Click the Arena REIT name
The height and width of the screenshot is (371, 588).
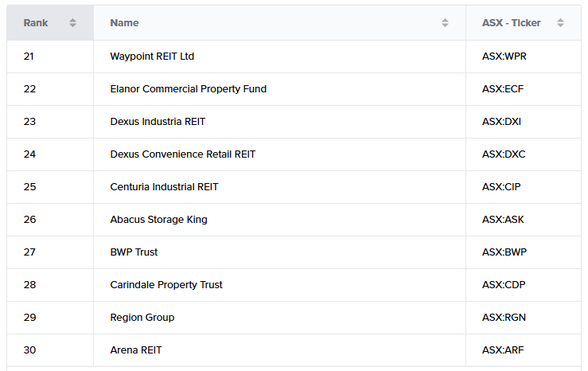pos(135,350)
